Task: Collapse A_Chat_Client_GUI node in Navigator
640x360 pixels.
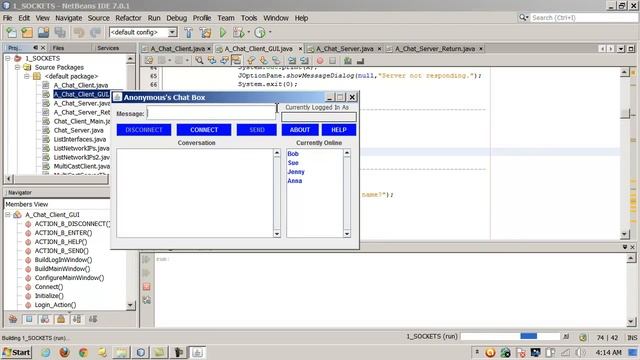Action: 8,214
